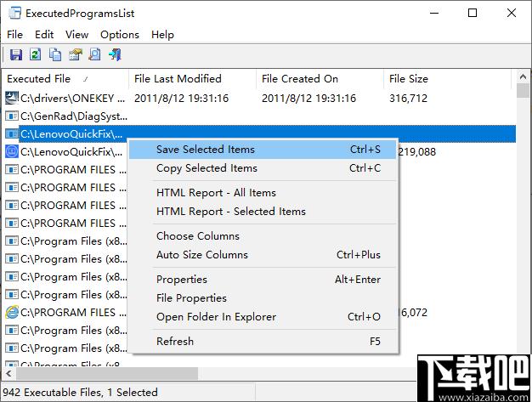This screenshot has height=402, width=532.
Task: Maximize the ExecutedProgramsList window
Action: tap(473, 14)
